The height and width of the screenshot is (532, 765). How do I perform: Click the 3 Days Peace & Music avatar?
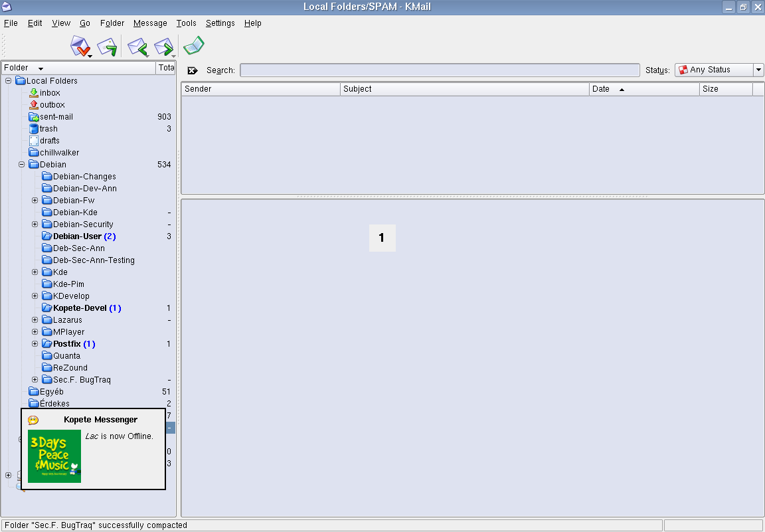tap(54, 456)
